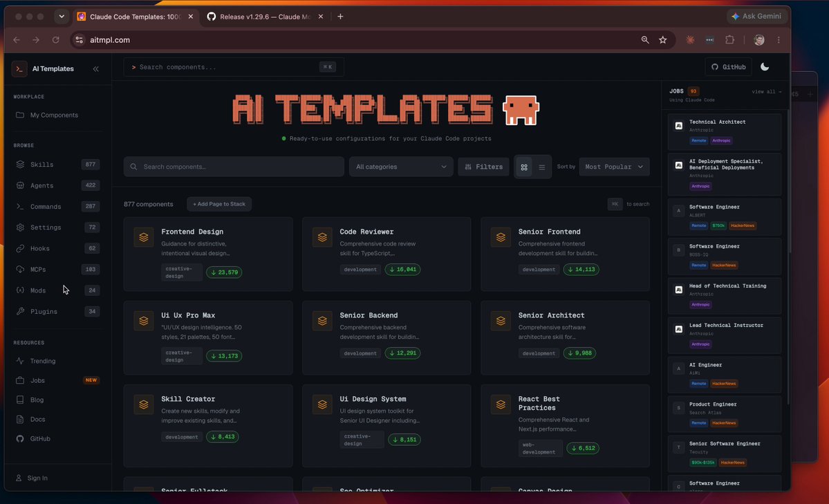Viewport: 829px width, 504px height.
Task: Click the Jobs briefcase icon
Action: coord(20,380)
